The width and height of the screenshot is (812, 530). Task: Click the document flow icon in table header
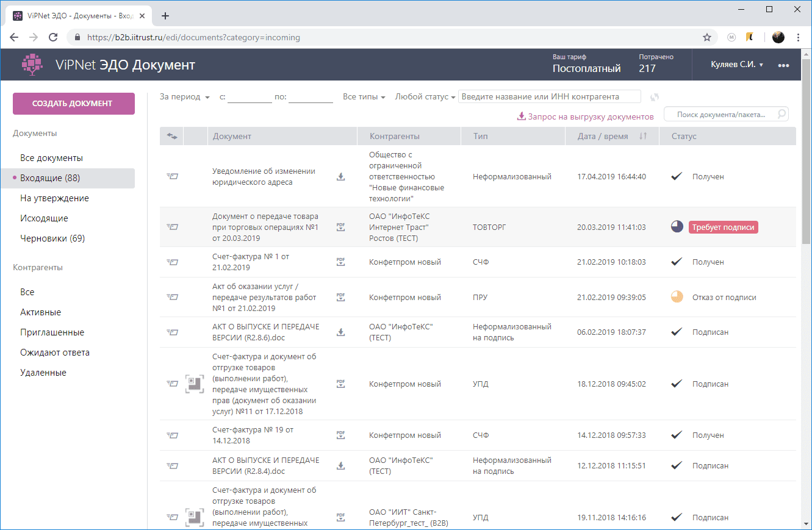pyautogui.click(x=171, y=137)
